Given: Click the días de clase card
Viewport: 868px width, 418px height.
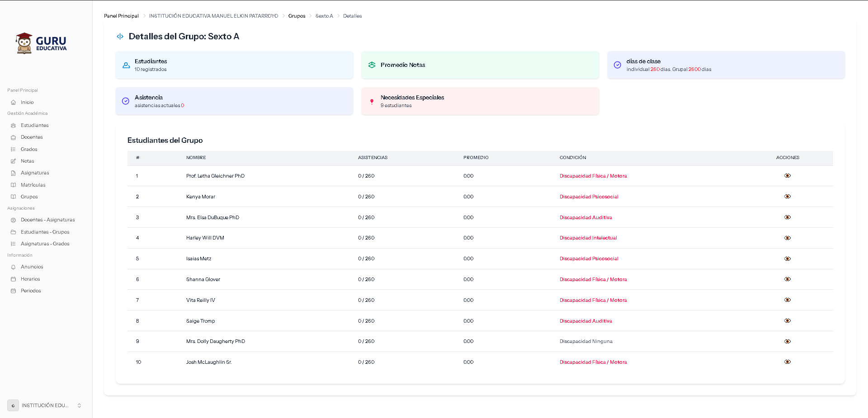Looking at the screenshot, I should (x=726, y=65).
